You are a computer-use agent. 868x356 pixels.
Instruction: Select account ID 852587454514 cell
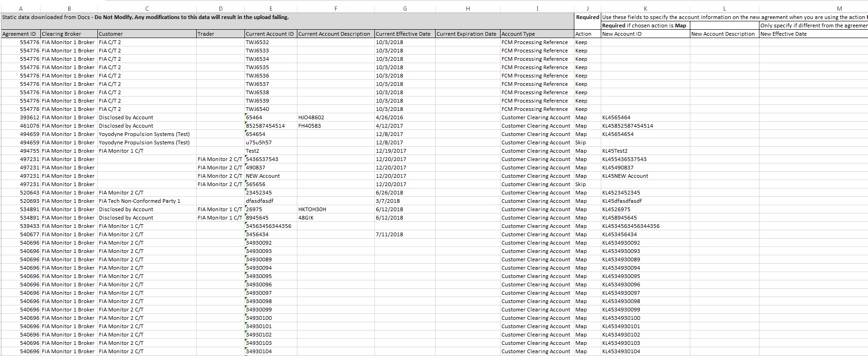coord(271,126)
